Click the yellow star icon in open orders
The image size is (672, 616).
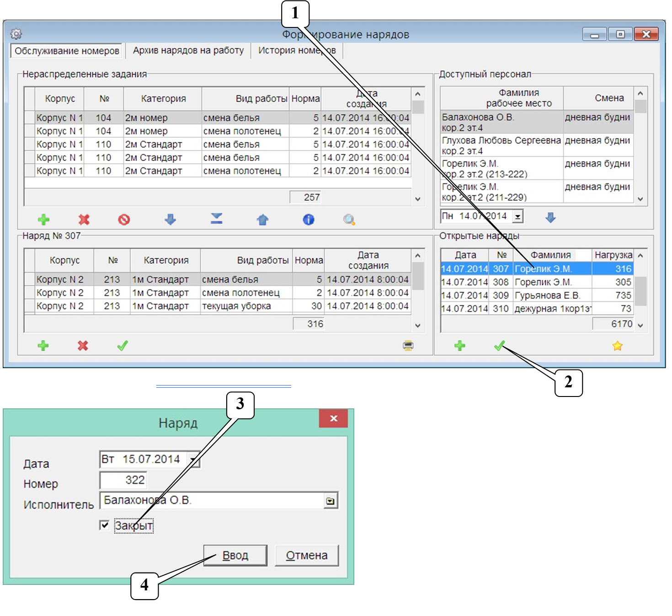point(618,346)
